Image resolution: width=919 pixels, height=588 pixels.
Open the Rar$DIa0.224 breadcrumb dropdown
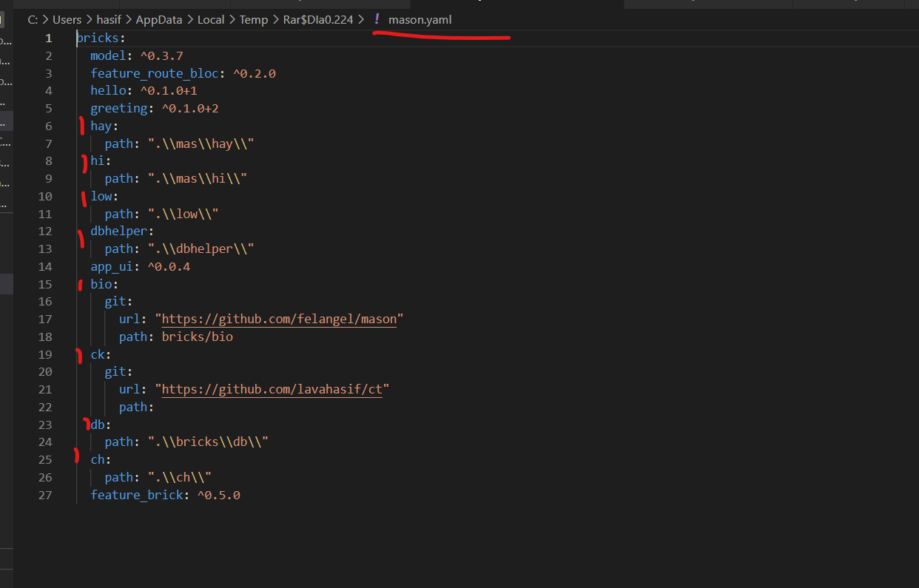[318, 19]
